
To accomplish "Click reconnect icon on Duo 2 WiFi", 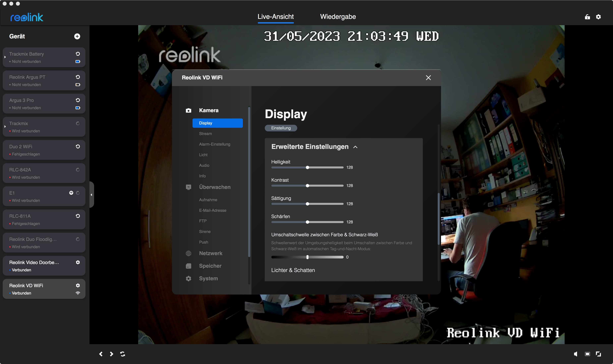I will (x=78, y=146).
